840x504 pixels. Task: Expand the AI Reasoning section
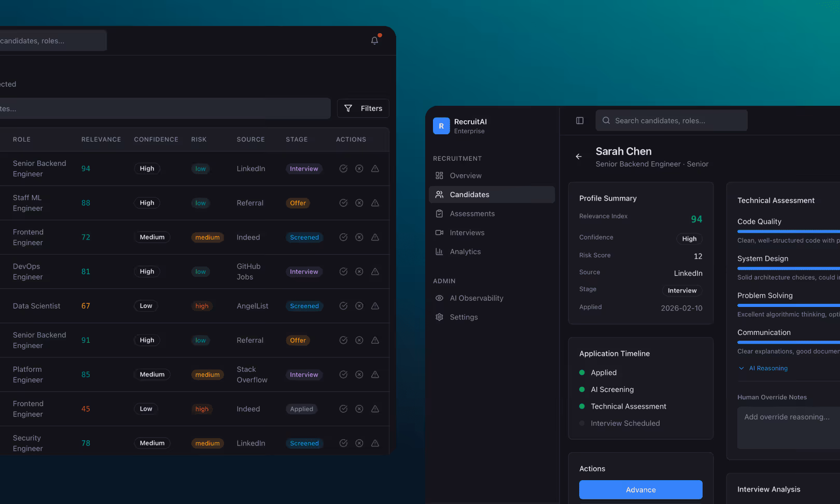[x=763, y=368]
